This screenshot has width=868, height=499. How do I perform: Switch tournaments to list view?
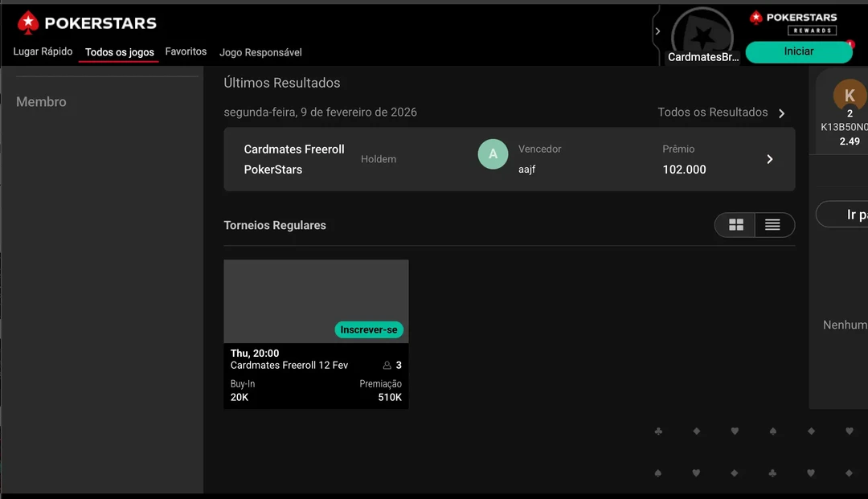point(772,225)
